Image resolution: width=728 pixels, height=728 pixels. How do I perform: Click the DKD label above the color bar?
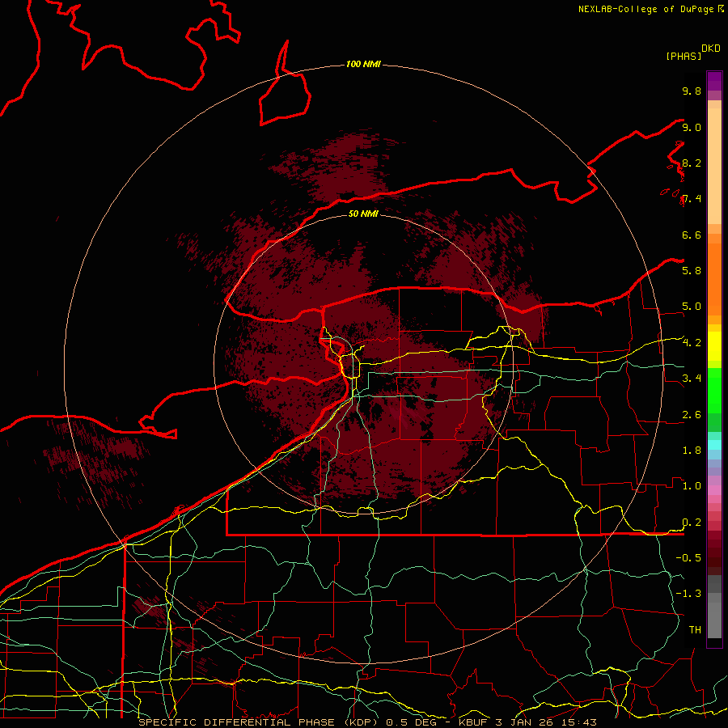[711, 49]
